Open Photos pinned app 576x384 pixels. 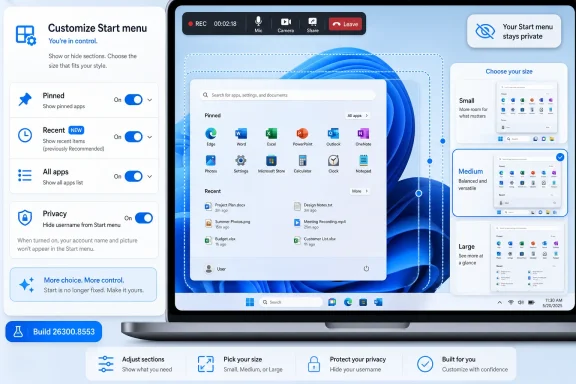[x=211, y=164]
